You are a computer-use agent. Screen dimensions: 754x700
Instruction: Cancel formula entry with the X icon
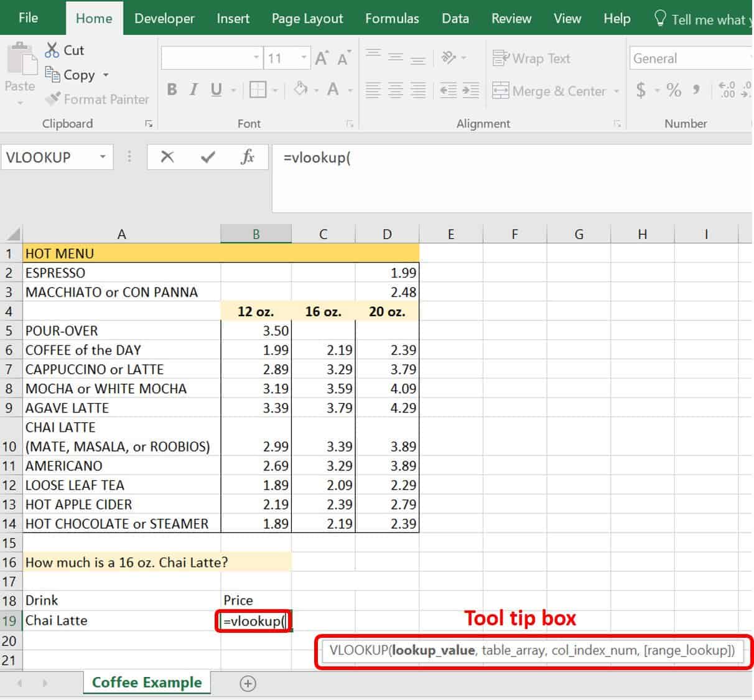point(167,157)
